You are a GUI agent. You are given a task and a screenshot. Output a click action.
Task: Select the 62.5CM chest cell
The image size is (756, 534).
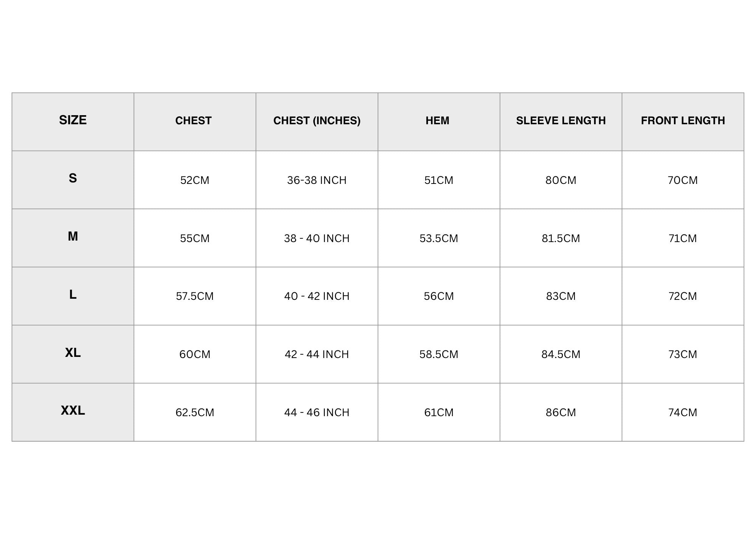[x=195, y=412]
